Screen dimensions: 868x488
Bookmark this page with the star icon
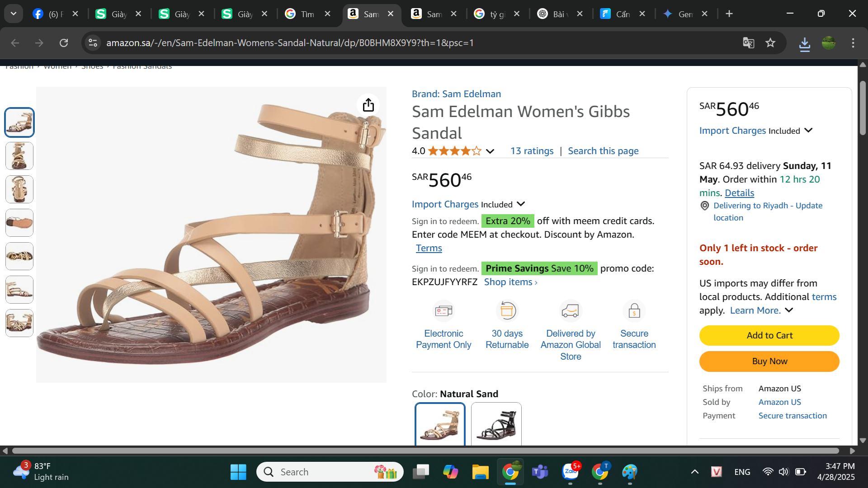pos(770,43)
